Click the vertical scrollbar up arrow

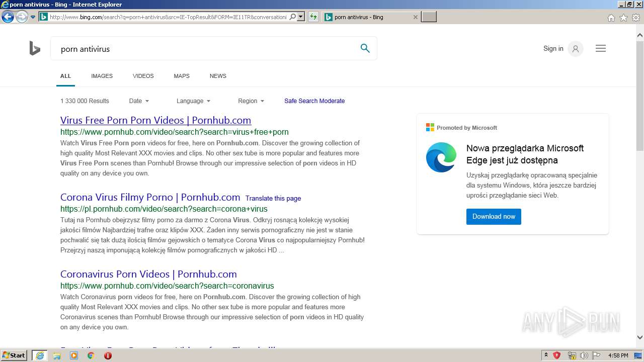point(639,35)
